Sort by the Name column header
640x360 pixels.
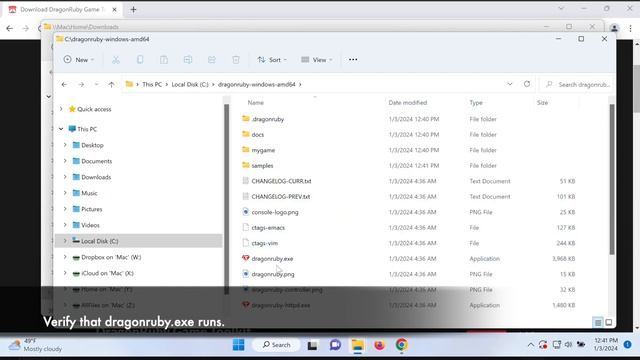pos(256,103)
